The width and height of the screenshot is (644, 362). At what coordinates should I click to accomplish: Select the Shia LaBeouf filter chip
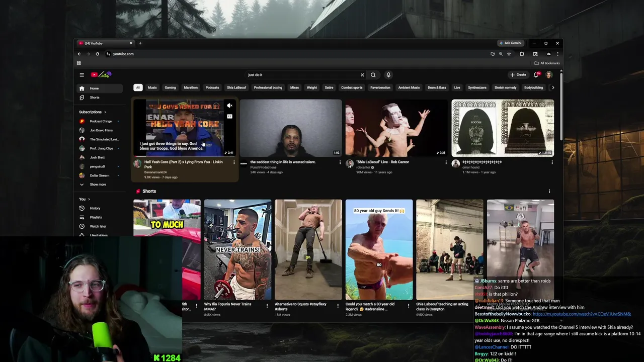(x=236, y=87)
